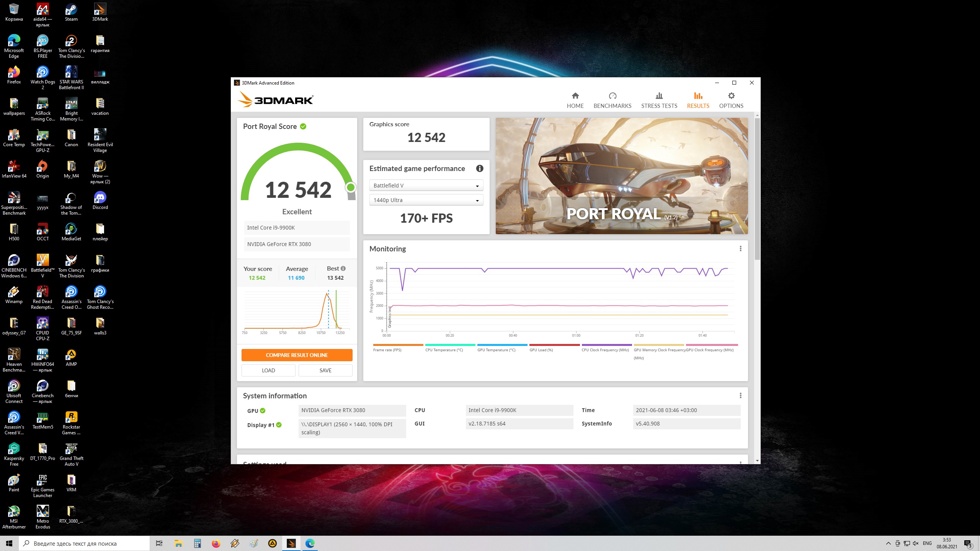
Task: Open the Home section icon
Action: 575,96
